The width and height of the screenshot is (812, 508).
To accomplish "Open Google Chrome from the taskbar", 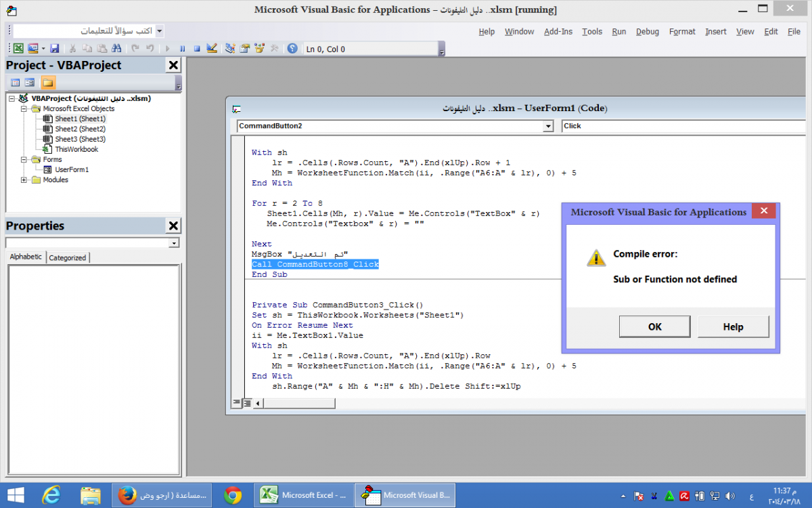I will (233, 496).
